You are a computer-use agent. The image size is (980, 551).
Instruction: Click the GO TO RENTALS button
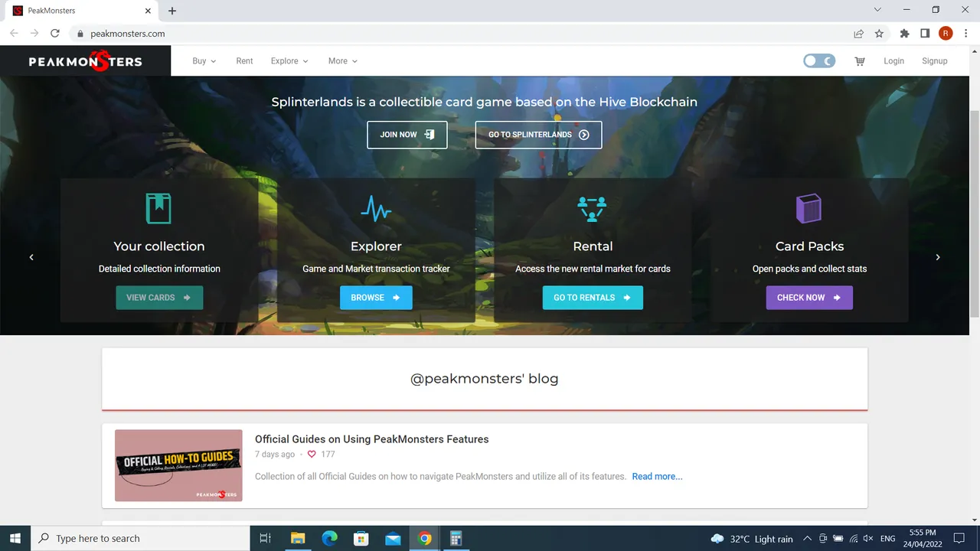coord(593,298)
